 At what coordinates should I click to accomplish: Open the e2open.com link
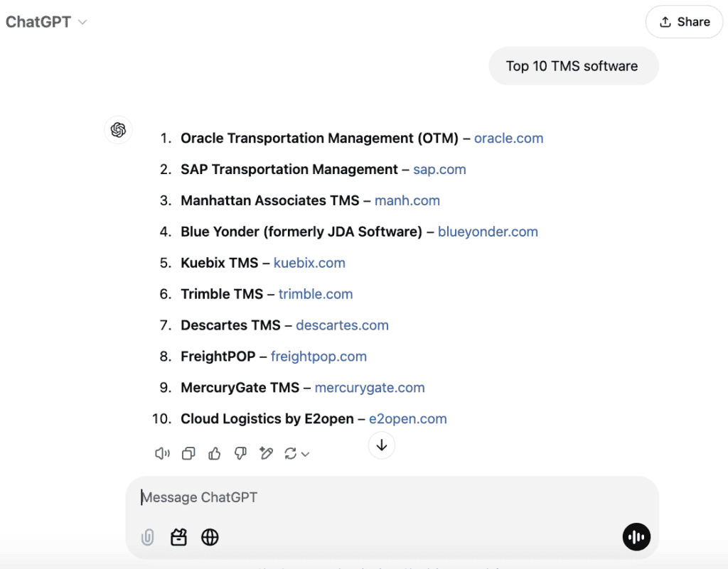pyautogui.click(x=407, y=418)
